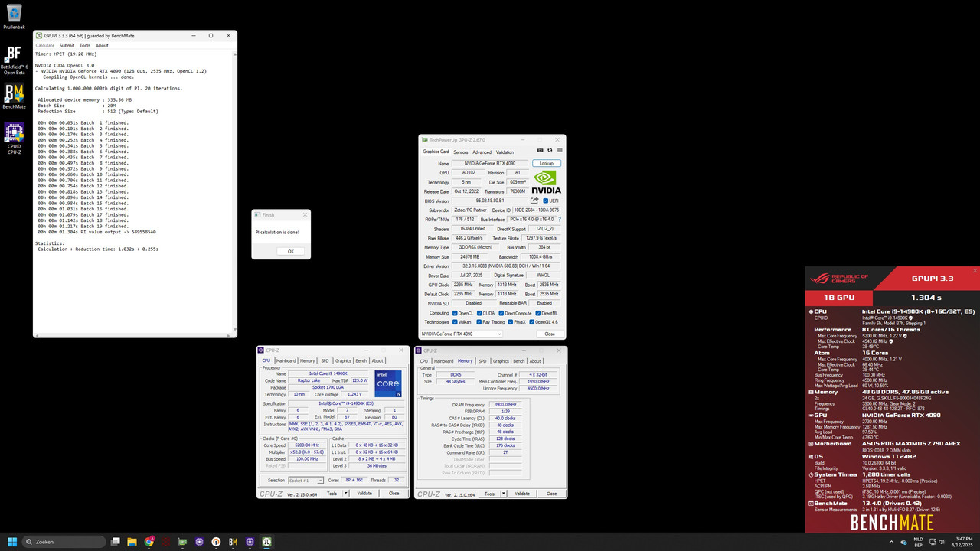The height and width of the screenshot is (551, 980).
Task: Click the GPU-Z title bar app icon
Action: [425, 139]
